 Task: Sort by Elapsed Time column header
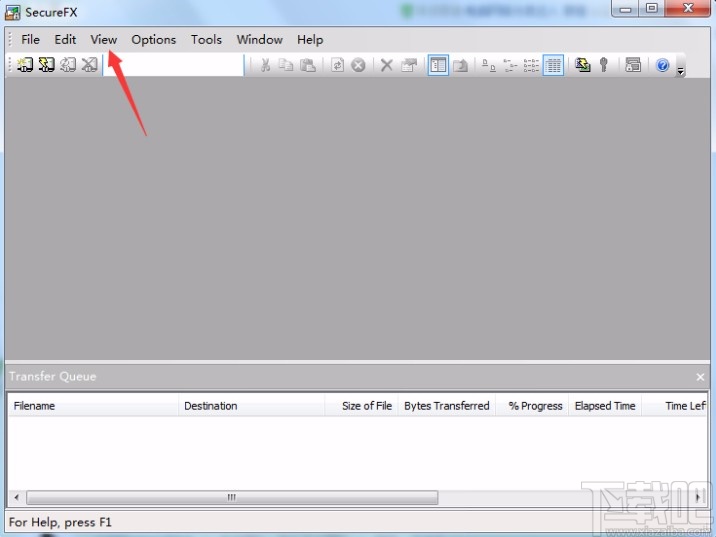605,406
